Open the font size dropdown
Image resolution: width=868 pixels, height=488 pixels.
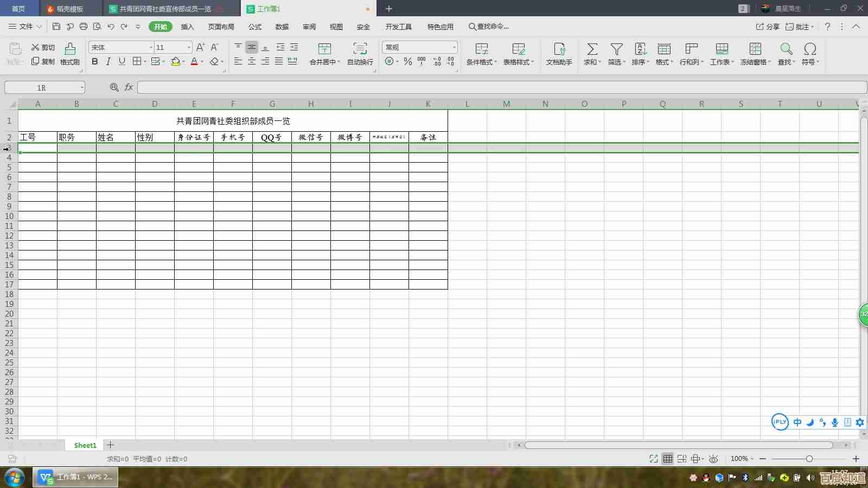pos(189,48)
